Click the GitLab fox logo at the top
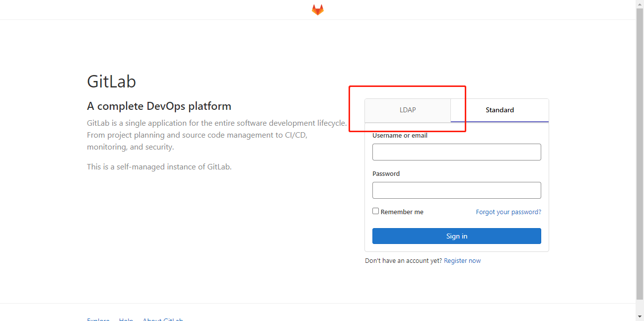The image size is (644, 321). (x=317, y=9)
